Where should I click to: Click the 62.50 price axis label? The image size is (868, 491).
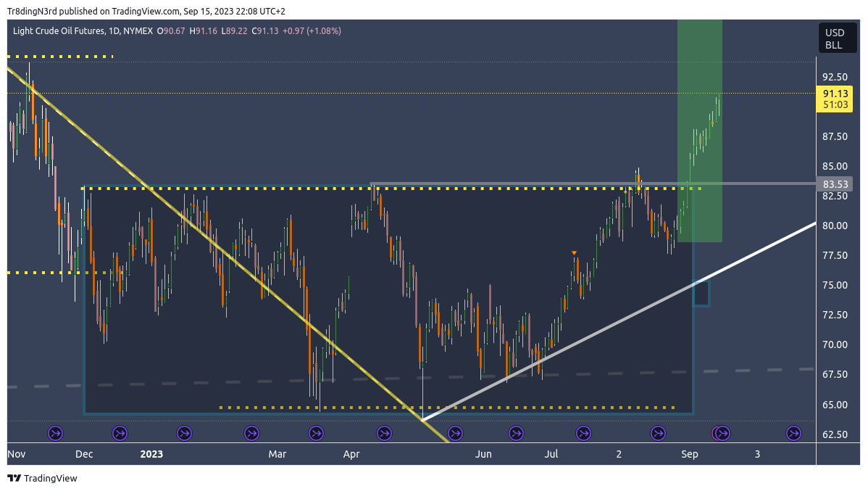coord(835,434)
